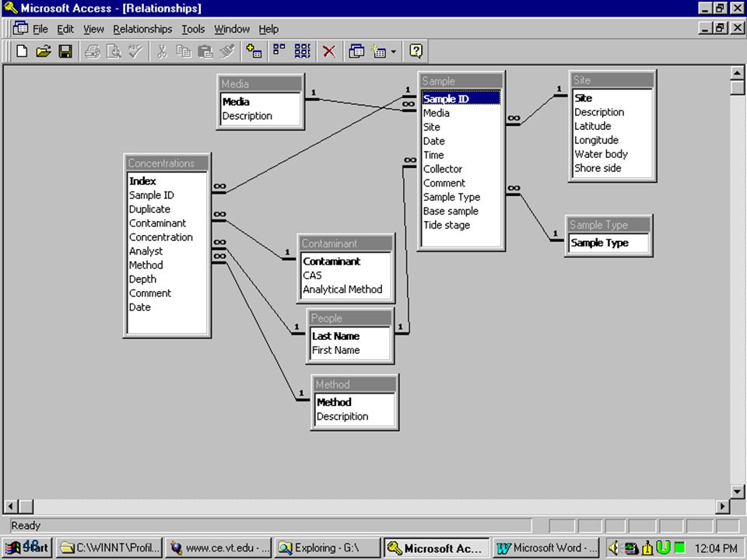Click the Database Window toolbar icon

pyautogui.click(x=356, y=51)
